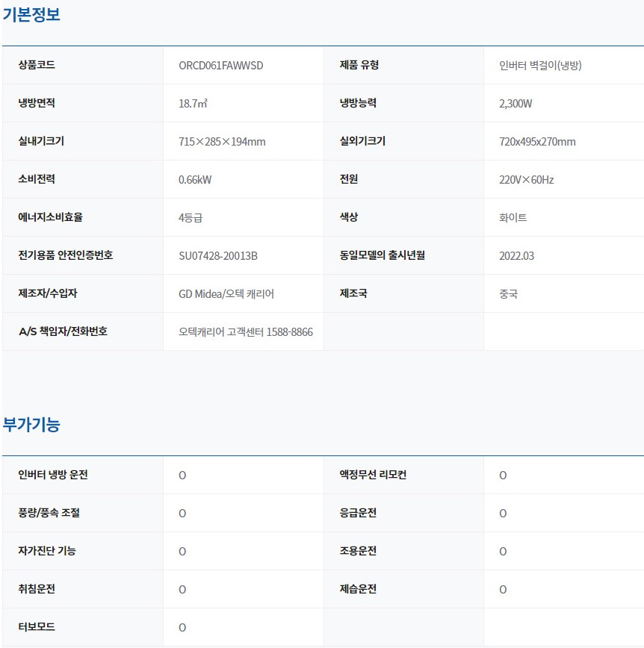Image resolution: width=644 pixels, height=648 pixels.
Task: Select indoor size 715×285×194mm
Action: (x=222, y=142)
